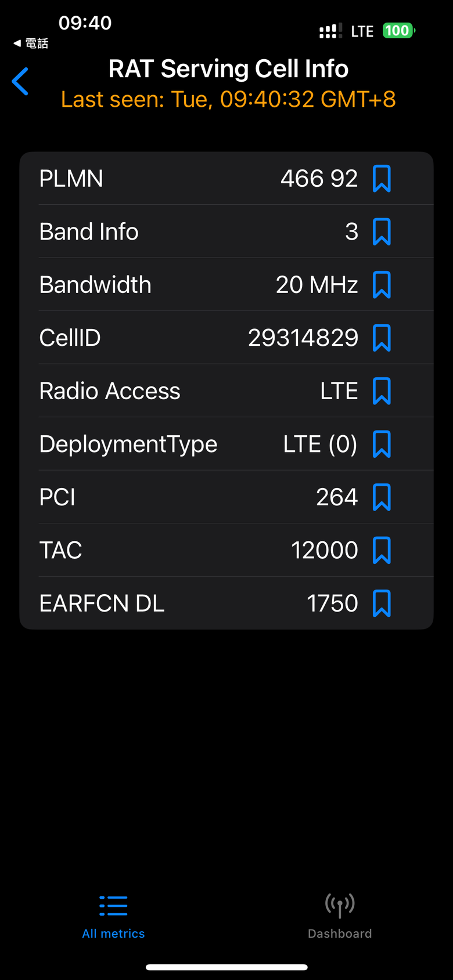Viewport: 453px width, 980px height.
Task: Tap the cellular signal bars icon
Action: (x=330, y=31)
